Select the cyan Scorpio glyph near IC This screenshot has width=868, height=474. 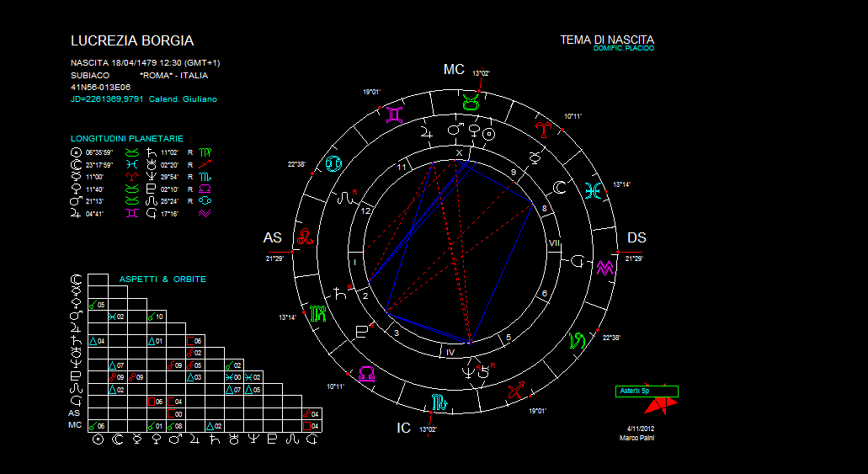[x=439, y=402]
